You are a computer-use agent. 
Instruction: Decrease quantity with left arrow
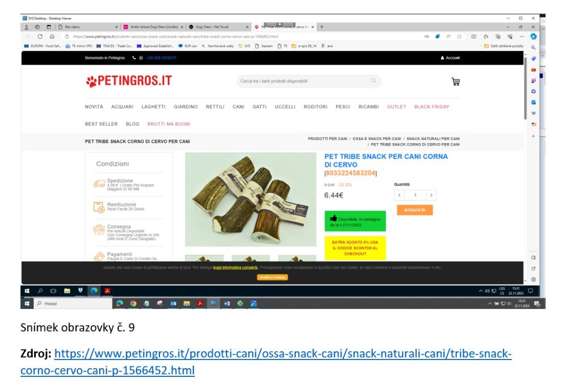[399, 195]
